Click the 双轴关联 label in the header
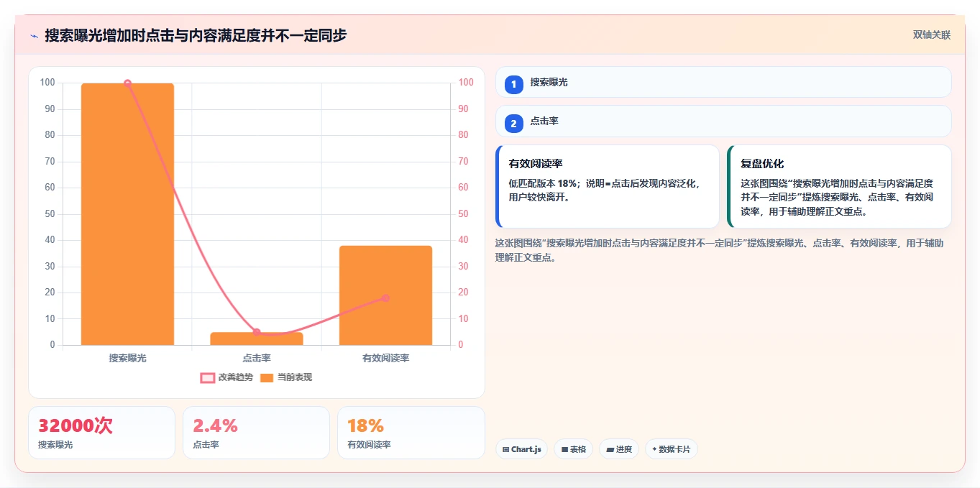 point(932,35)
